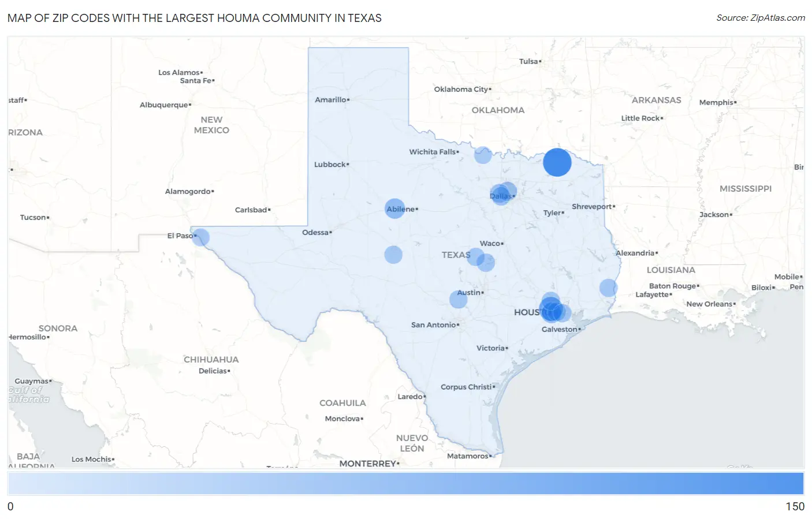Viewport: 812px width, 519px height.
Task: Click the ARKANSAS state label
Action: [656, 100]
